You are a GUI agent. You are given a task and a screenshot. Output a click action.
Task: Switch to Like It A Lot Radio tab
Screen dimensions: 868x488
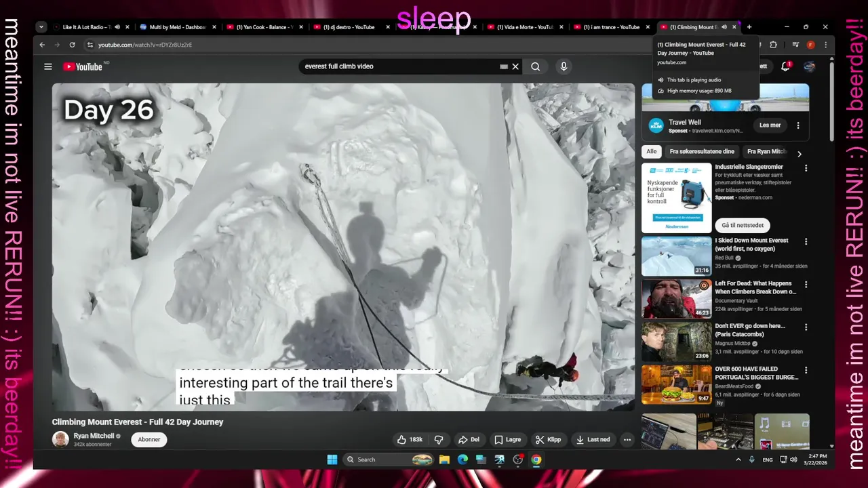click(86, 27)
